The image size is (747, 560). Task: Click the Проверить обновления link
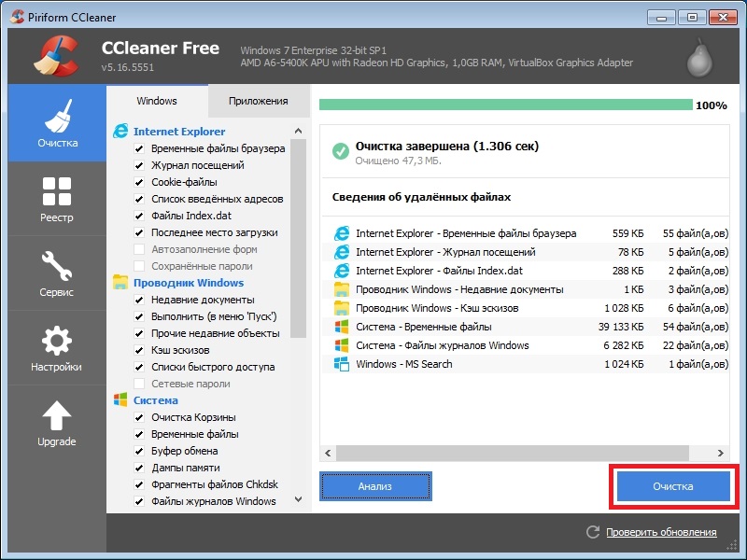point(661,532)
